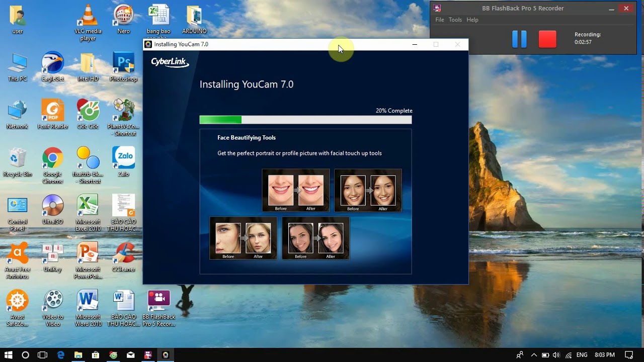Viewport: 644px width, 362px height.
Task: Open File menu in FlashBack Recorder
Action: [440, 20]
